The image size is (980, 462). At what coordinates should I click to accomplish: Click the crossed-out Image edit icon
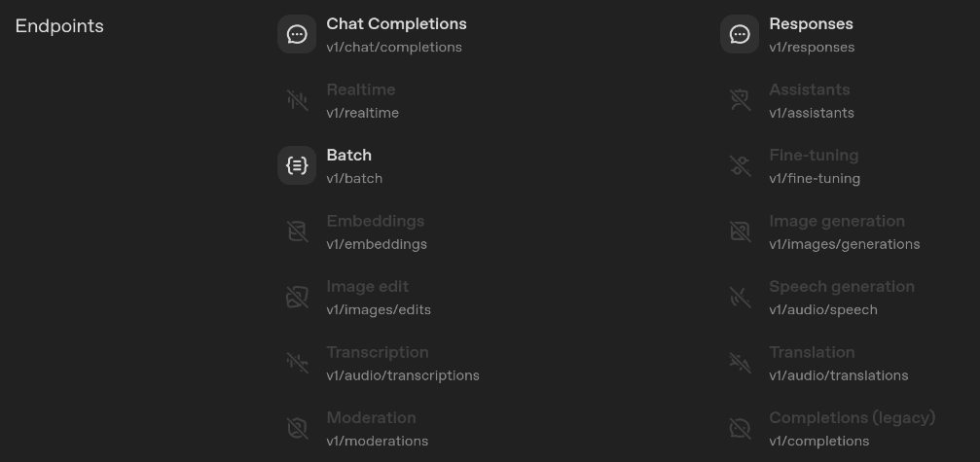pyautogui.click(x=297, y=298)
